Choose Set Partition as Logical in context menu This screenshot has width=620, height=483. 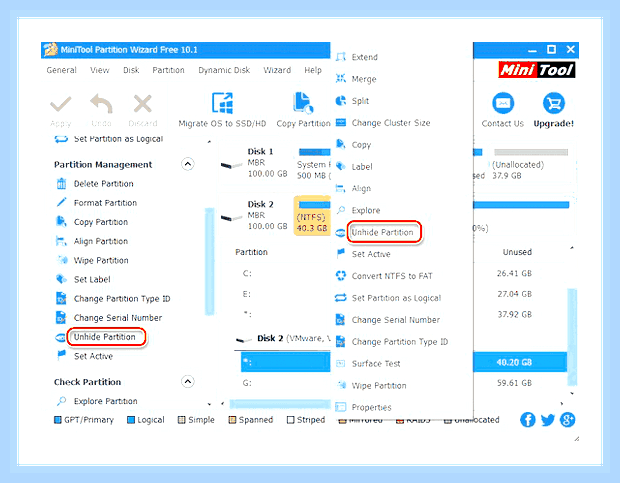click(x=397, y=298)
